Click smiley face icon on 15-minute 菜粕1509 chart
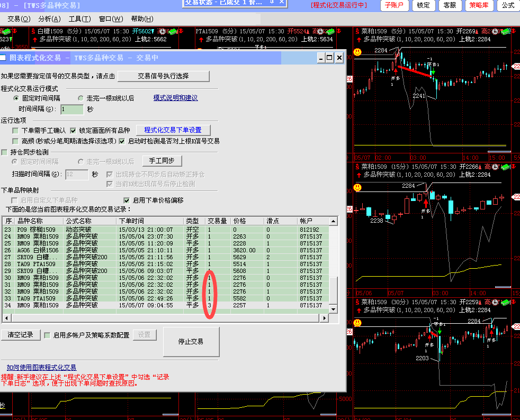This screenshot has width=520, height=420. point(357,187)
